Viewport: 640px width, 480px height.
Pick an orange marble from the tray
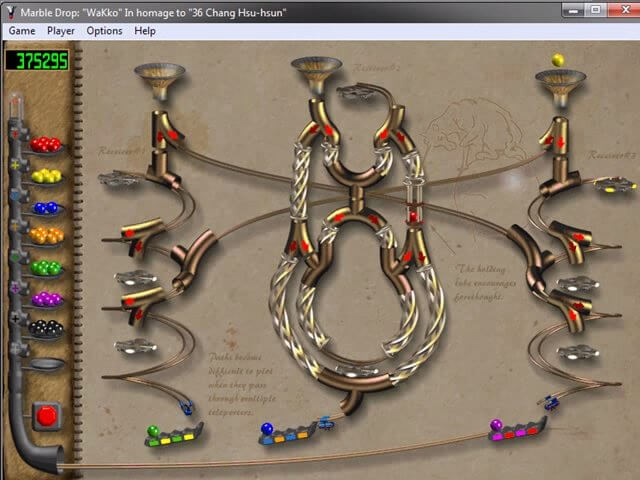pyautogui.click(x=47, y=236)
